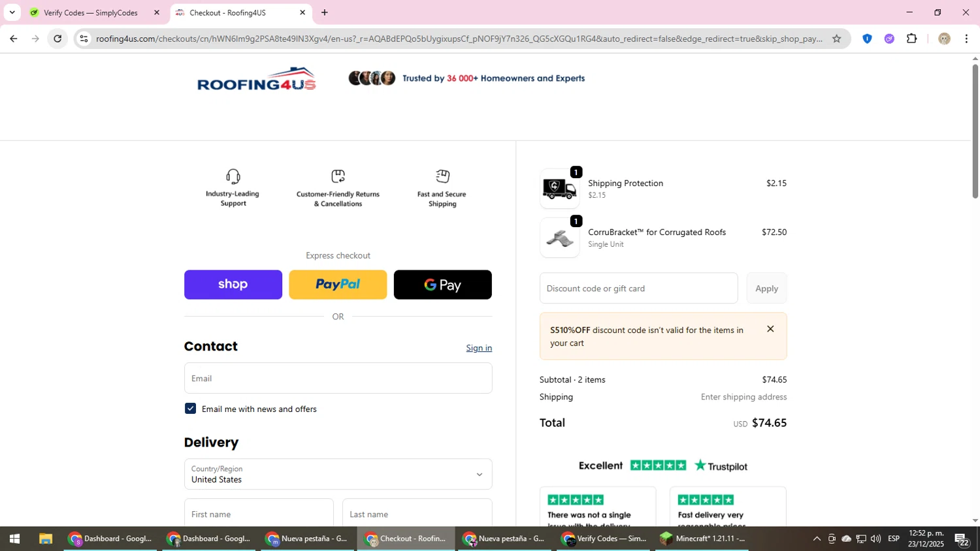Click the Enter shipping address text
The width and height of the screenshot is (980, 551).
pos(743,397)
